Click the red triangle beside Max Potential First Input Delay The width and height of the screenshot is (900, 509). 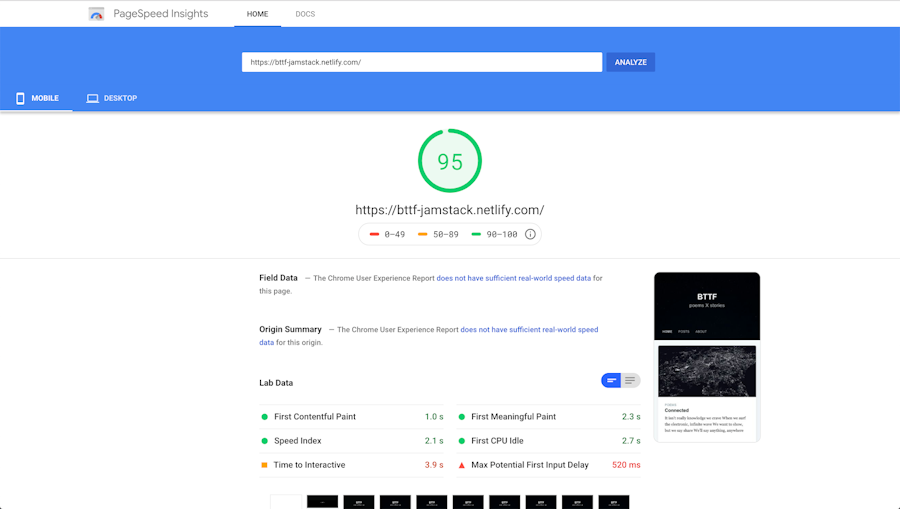pos(461,465)
